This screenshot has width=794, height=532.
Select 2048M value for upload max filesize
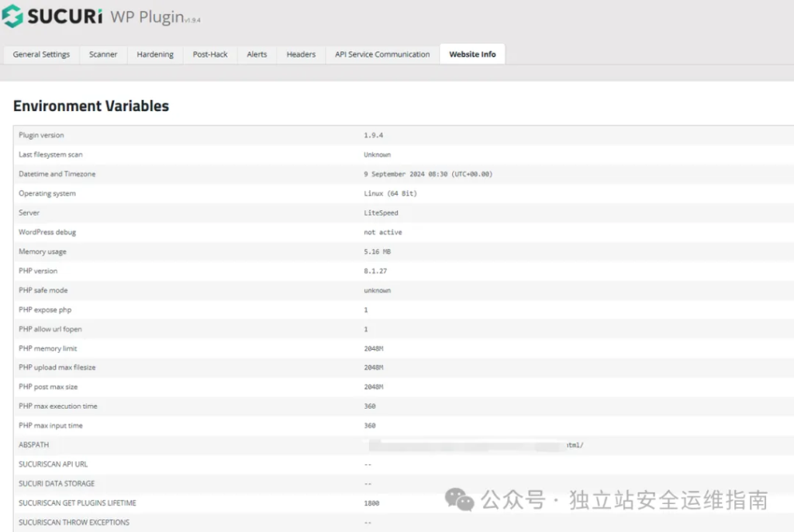374,368
